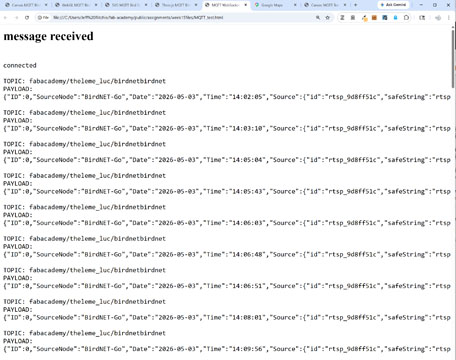456x360 pixels.
Task: Close the Google Maps tab
Action: pyautogui.click(x=295, y=5)
